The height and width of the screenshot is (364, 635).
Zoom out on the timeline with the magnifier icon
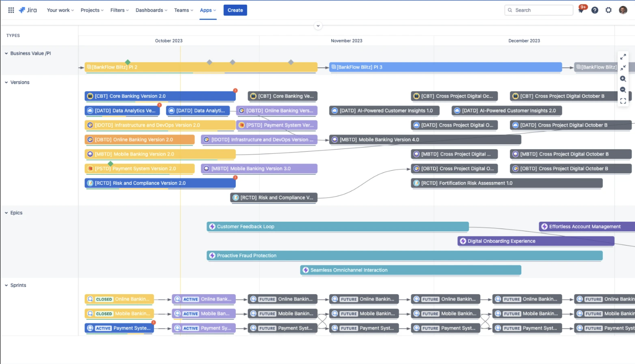coord(623,90)
